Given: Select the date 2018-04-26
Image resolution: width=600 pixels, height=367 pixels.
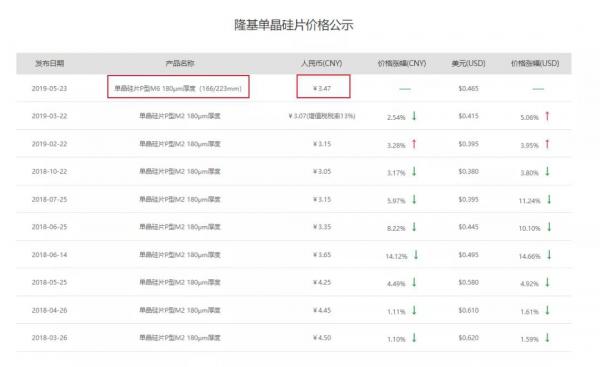Looking at the screenshot, I should (49, 310).
